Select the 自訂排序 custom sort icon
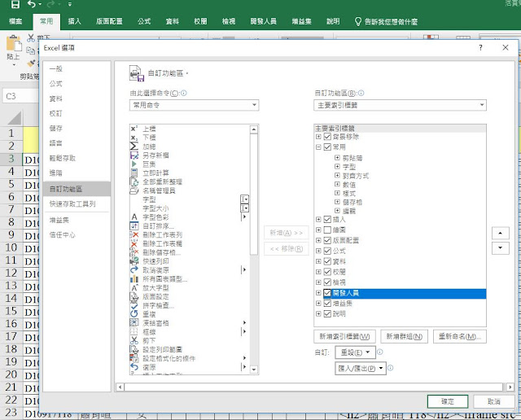521x420 pixels. tap(134, 226)
